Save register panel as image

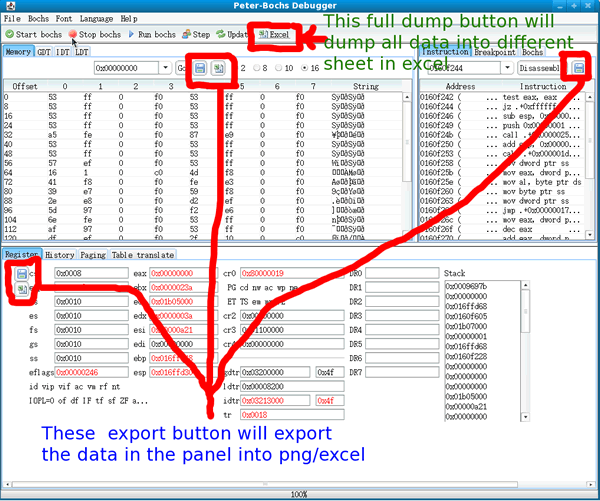pyautogui.click(x=21, y=273)
